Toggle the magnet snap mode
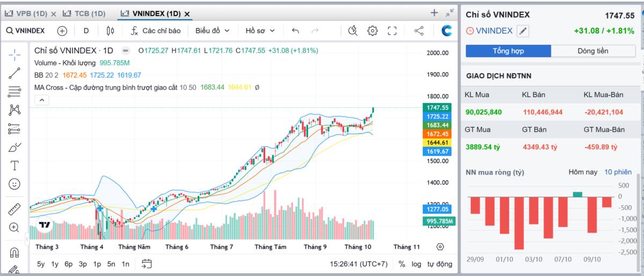 point(14,252)
